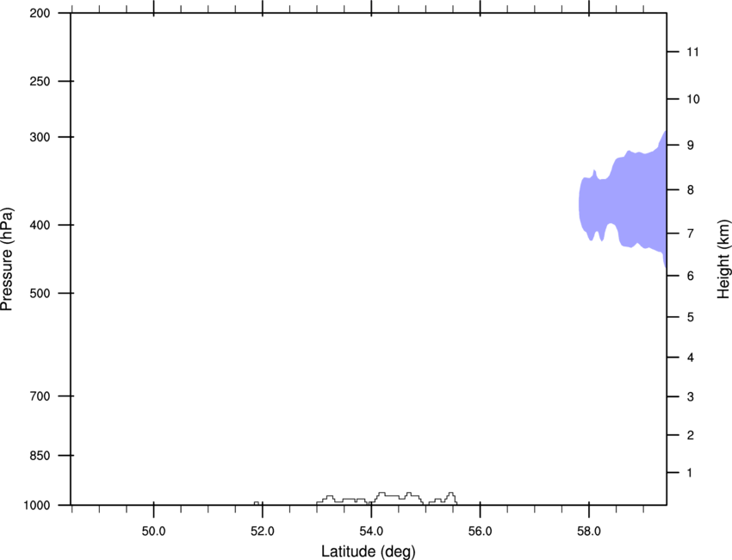Select the Latitude (deg) axis title
The width and height of the screenshot is (732, 560).
pyautogui.click(x=368, y=551)
